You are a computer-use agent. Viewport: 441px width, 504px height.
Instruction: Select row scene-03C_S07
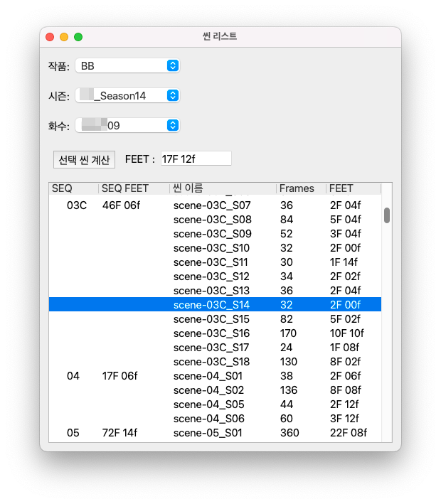pos(215,205)
